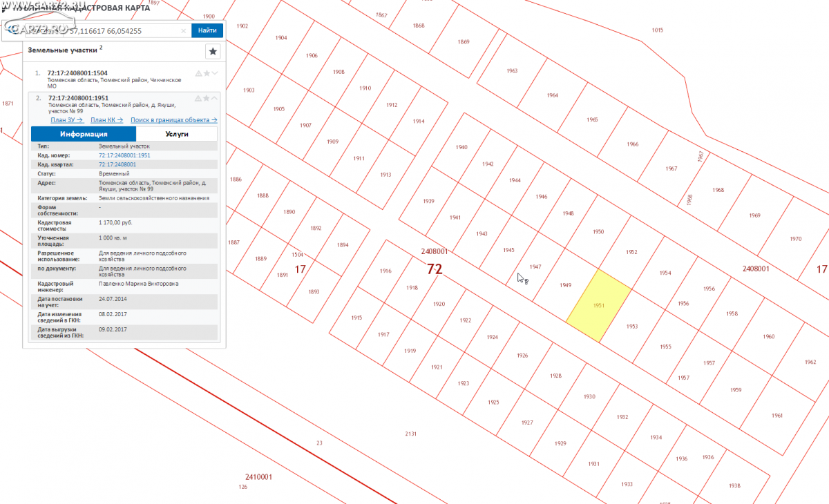829x504 pixels.
Task: Click the Поиск в границах объекта link
Action: coord(174,120)
